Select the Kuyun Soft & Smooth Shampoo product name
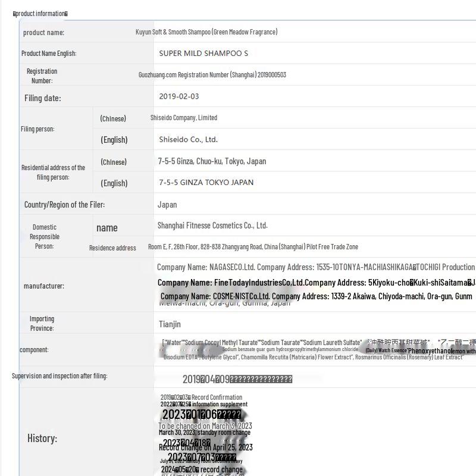The height and width of the screenshot is (476, 476). coord(206,32)
